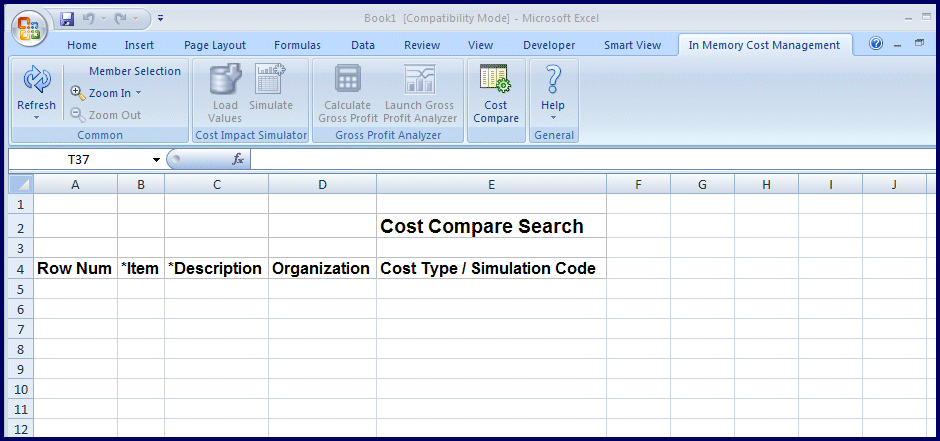Open the Review ribbon tab
940x441 pixels.
click(x=422, y=45)
